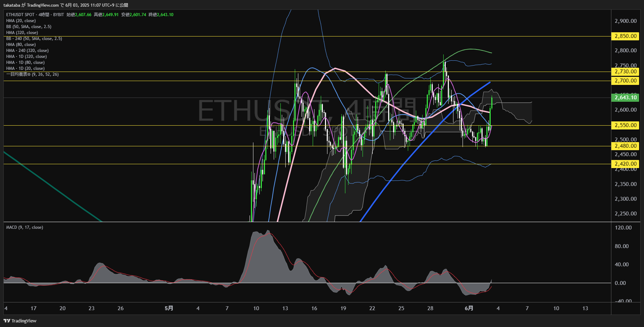Select the yellow 2,420.00 price label
This screenshot has height=327, width=644.
point(625,164)
